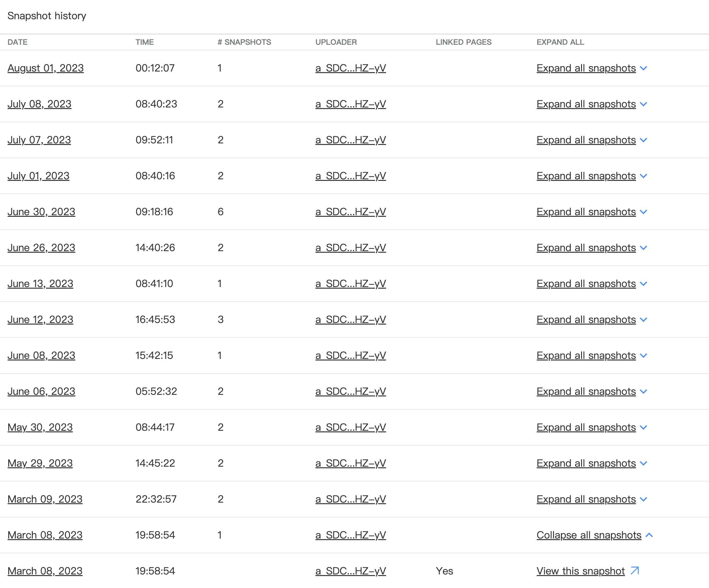Expand all snapshots for May 29, 2023
709x588 pixels.
click(x=586, y=463)
